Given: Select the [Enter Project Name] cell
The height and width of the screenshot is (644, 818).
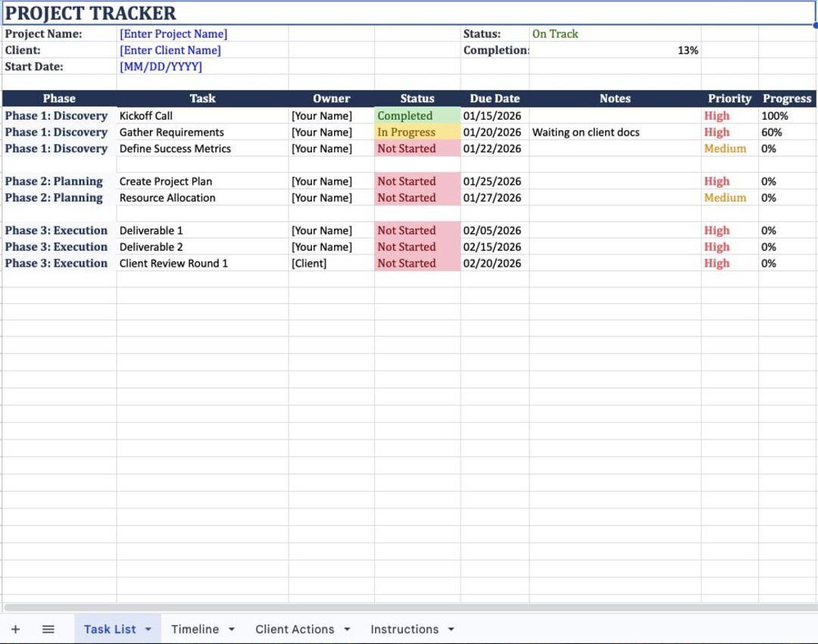Looking at the screenshot, I should (202, 34).
